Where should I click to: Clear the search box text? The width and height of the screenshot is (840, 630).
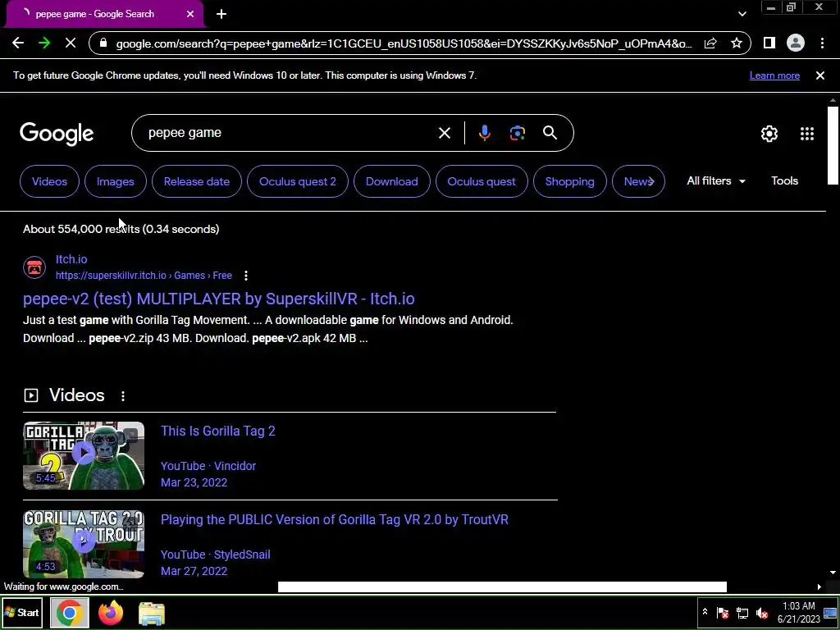[x=445, y=133]
